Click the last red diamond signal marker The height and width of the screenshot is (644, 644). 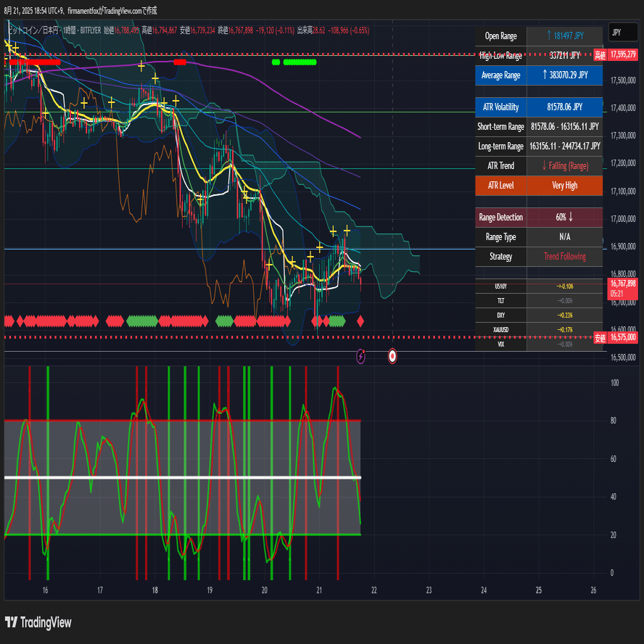coord(360,321)
